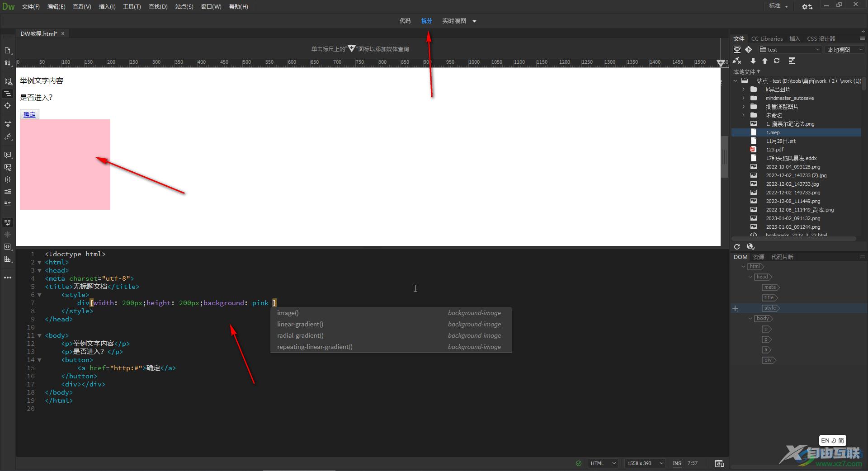Expand the lr导出图片 folder
Screen dimensions: 868x471
[743, 89]
